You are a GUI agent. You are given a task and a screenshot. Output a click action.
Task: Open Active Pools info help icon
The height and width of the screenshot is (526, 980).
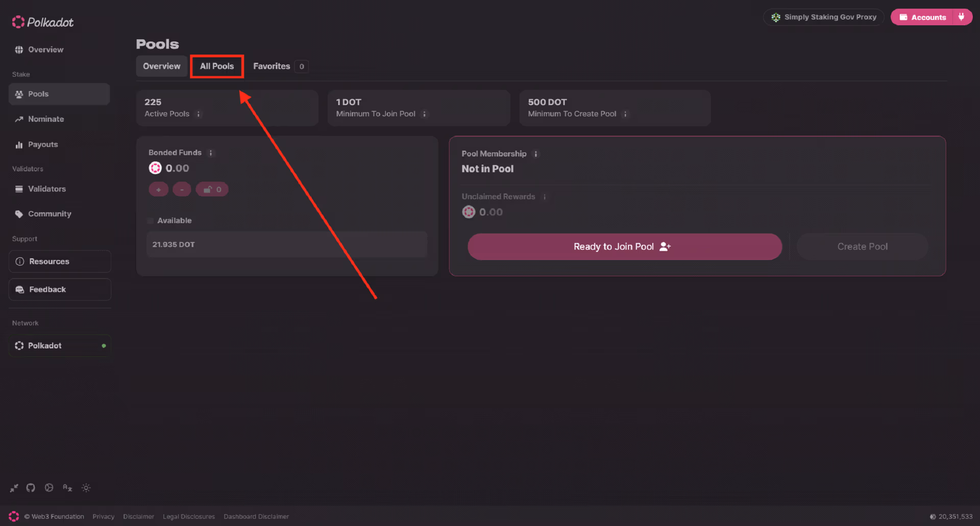199,114
